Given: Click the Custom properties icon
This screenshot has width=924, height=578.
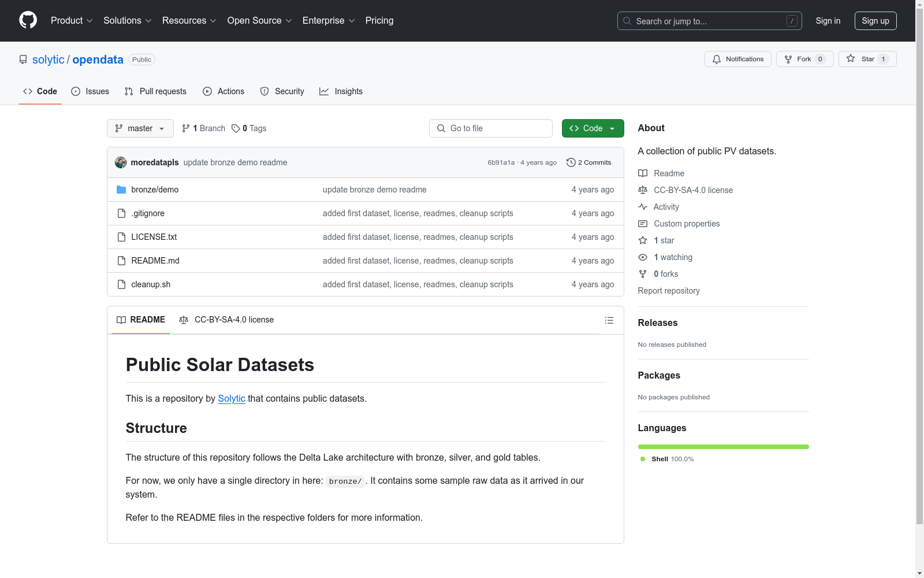Looking at the screenshot, I should (643, 224).
